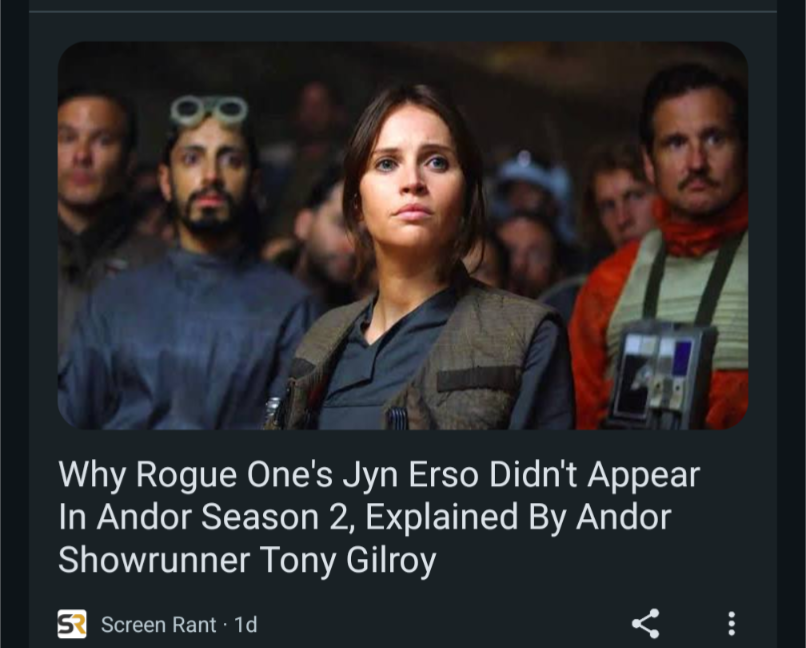Click the mustached pilot's red scarf
The image size is (806, 648).
tap(700, 228)
